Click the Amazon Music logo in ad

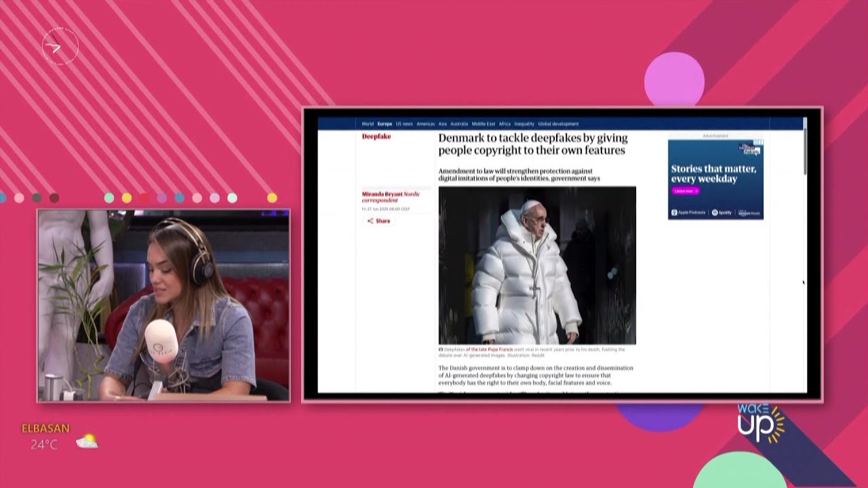pyautogui.click(x=749, y=212)
